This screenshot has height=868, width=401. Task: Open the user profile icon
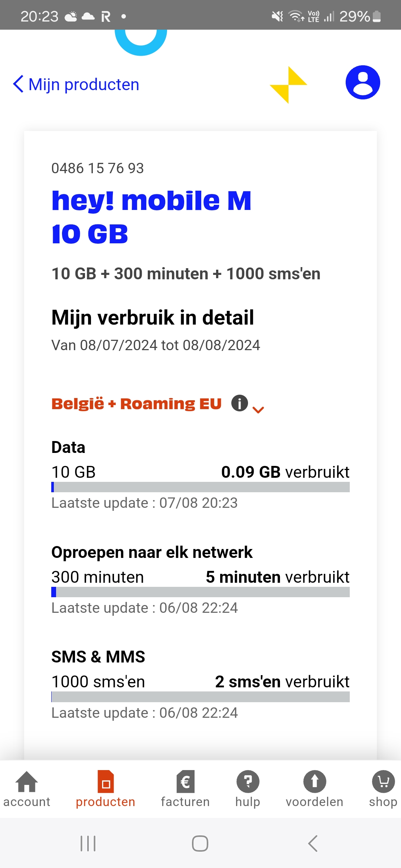click(x=362, y=82)
